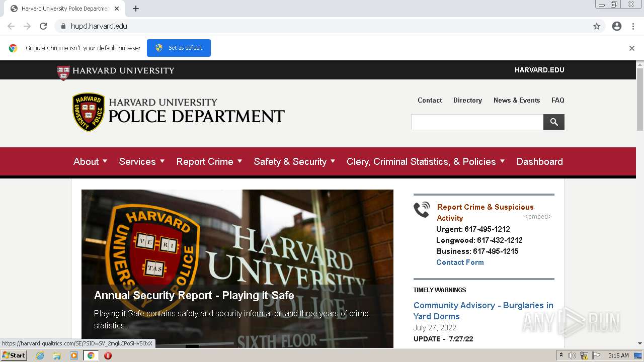Click the Chrome icon in taskbar
Viewport: 644px width, 362px height.
(91, 355)
